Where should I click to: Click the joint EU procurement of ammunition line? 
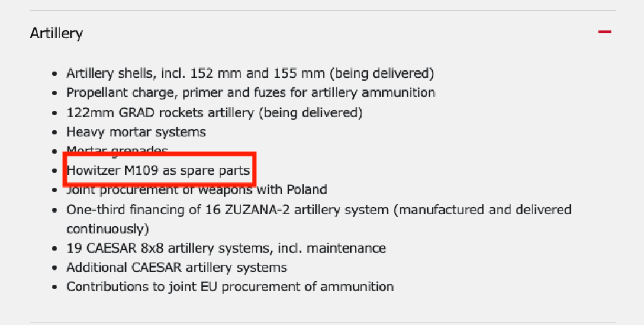[x=230, y=287]
